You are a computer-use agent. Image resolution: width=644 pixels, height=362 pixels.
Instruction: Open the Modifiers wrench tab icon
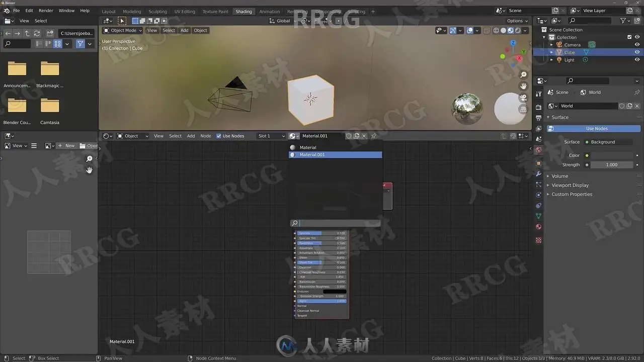[x=539, y=174]
